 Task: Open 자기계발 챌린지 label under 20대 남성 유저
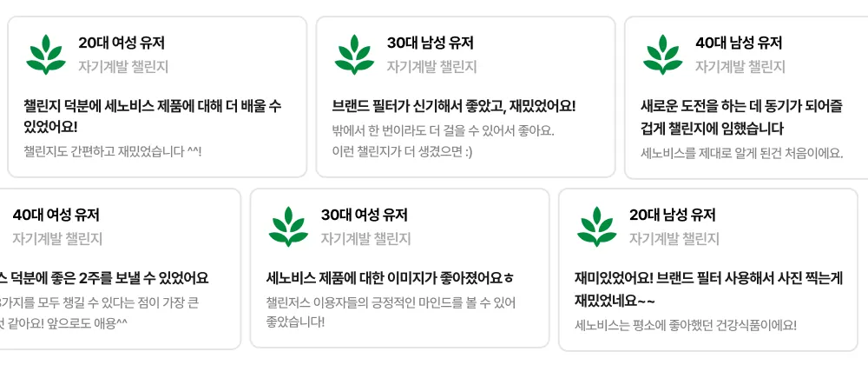click(x=674, y=239)
